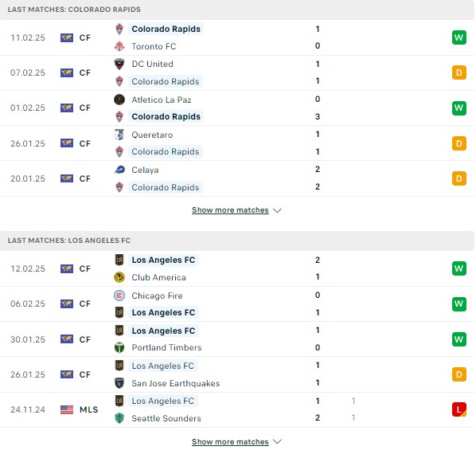Click the Chicago Fire team logo
476x458 pixels.
pyautogui.click(x=119, y=296)
